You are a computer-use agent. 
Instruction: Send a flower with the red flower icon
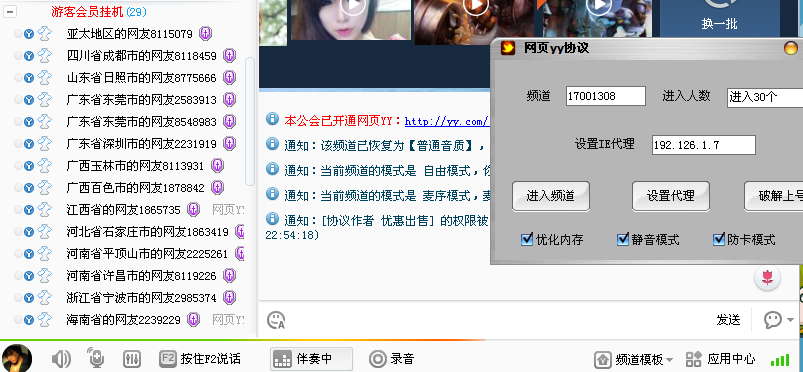point(767,278)
